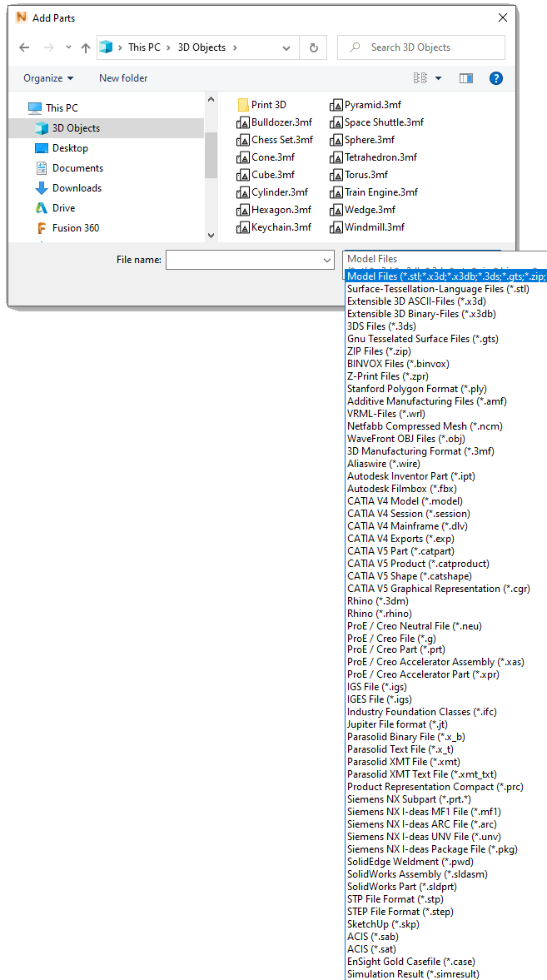Expand the File name history dropdown

pyautogui.click(x=327, y=261)
